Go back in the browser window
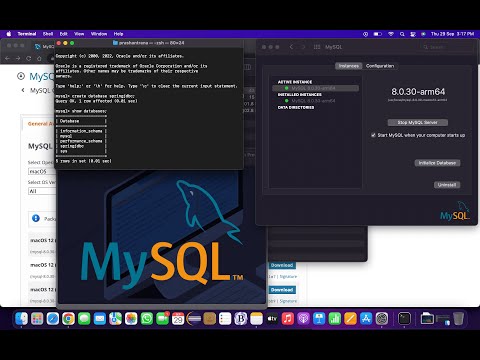The height and width of the screenshot is (360, 480). click(x=8, y=58)
